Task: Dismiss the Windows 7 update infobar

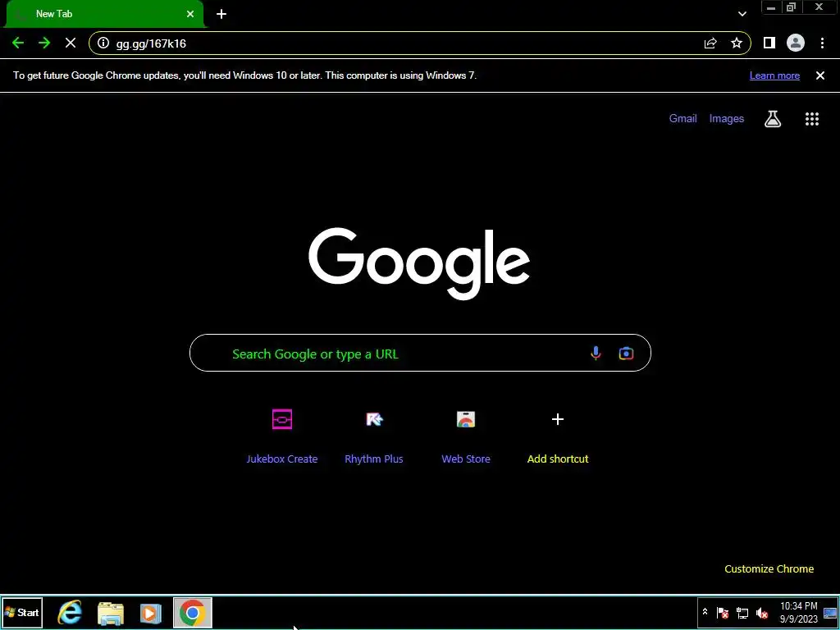Action: 820,75
